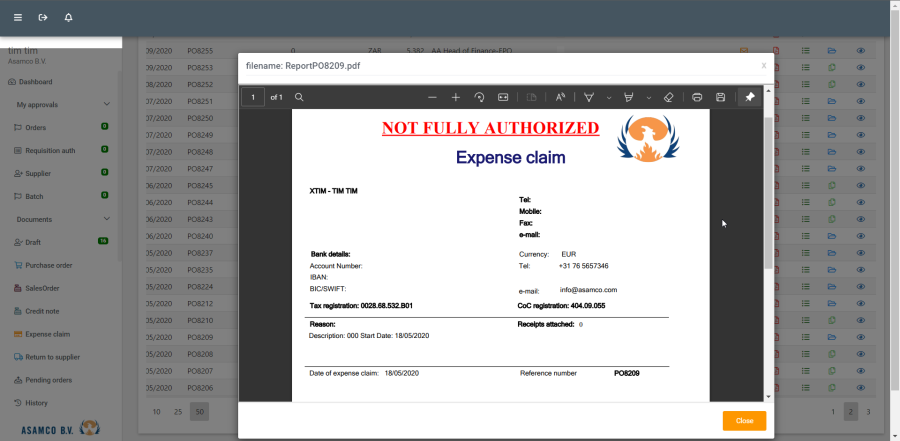Viewport: 900px width, 441px height.
Task: Open the highlighter options dropdown arrow
Action: pyautogui.click(x=649, y=98)
